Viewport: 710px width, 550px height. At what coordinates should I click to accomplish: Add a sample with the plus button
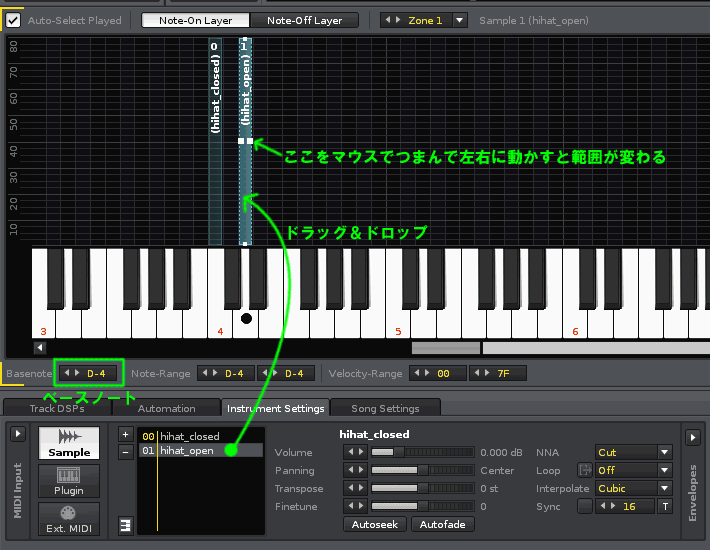click(125, 434)
